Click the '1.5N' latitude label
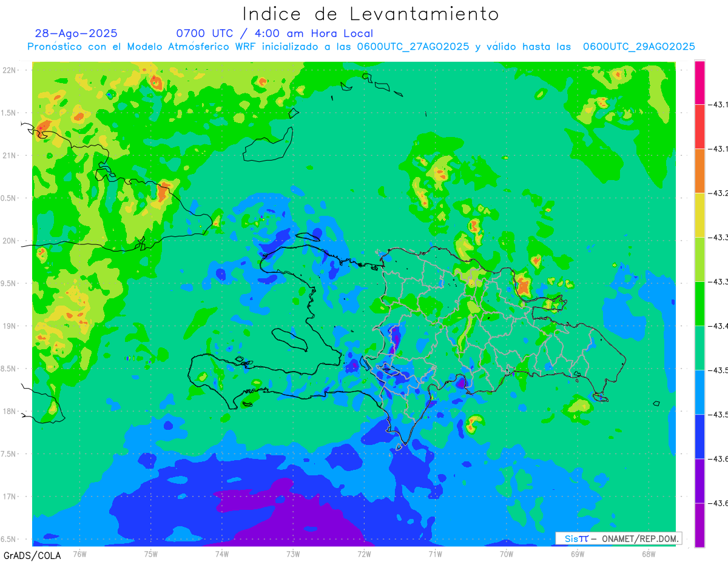 [8, 113]
